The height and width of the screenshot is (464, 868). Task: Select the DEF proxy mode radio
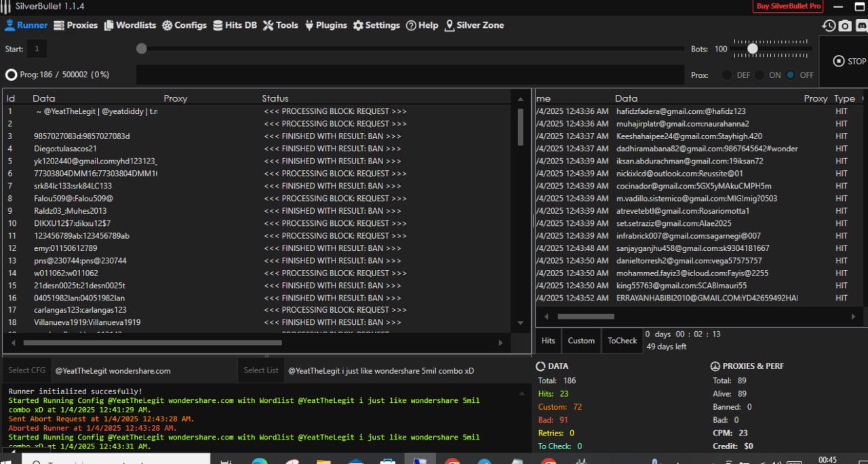[727, 75]
